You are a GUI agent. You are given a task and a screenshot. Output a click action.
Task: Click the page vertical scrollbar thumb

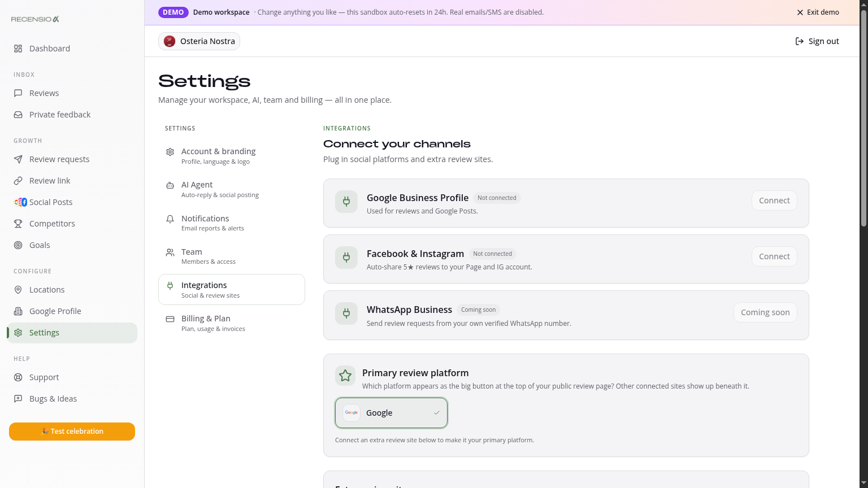click(x=863, y=119)
